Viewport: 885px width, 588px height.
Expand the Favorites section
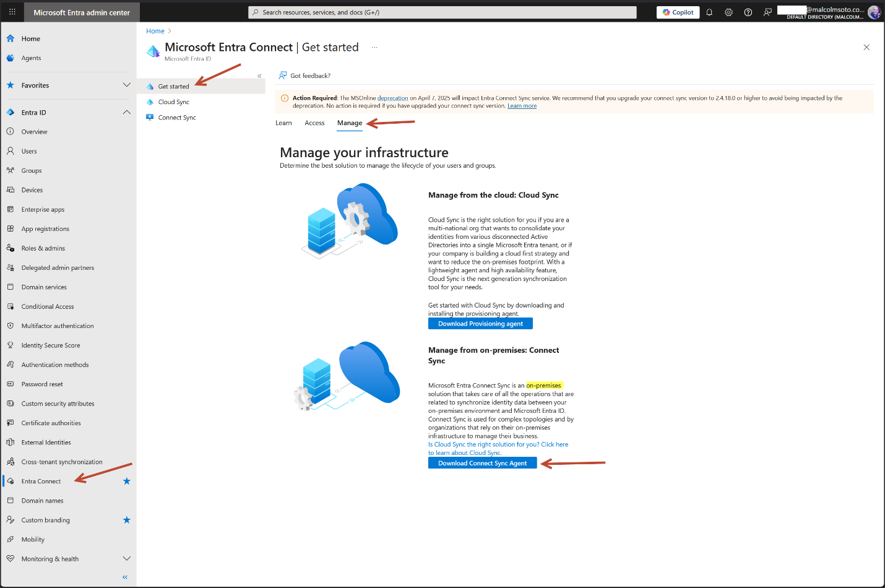pos(126,85)
